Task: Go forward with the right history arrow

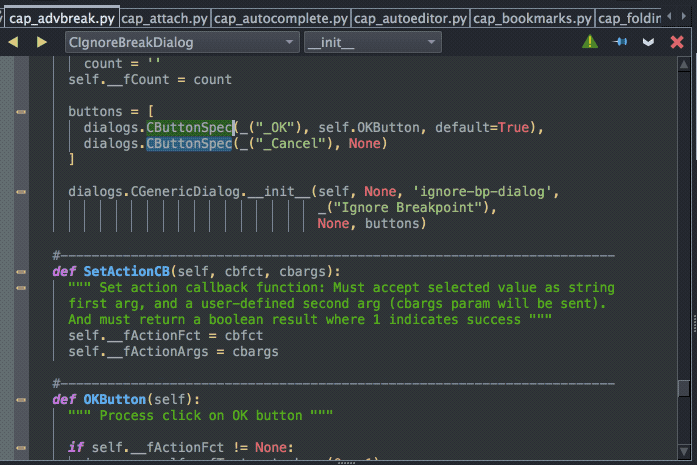Action: coord(42,42)
